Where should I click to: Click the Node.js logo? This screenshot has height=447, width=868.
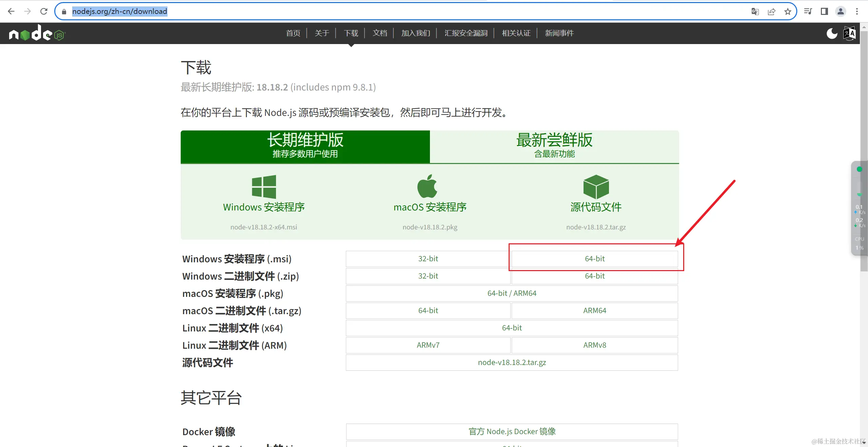click(37, 33)
